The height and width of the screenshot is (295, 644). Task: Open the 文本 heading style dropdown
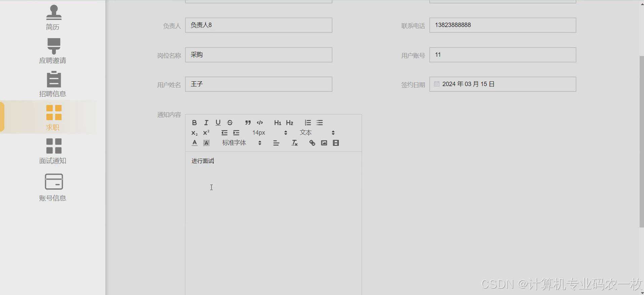pos(317,133)
